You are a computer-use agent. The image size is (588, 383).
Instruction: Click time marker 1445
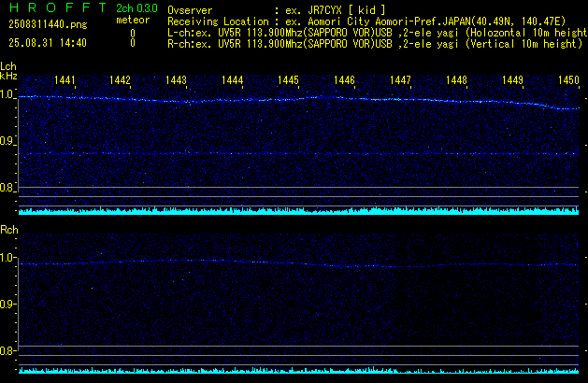point(288,80)
